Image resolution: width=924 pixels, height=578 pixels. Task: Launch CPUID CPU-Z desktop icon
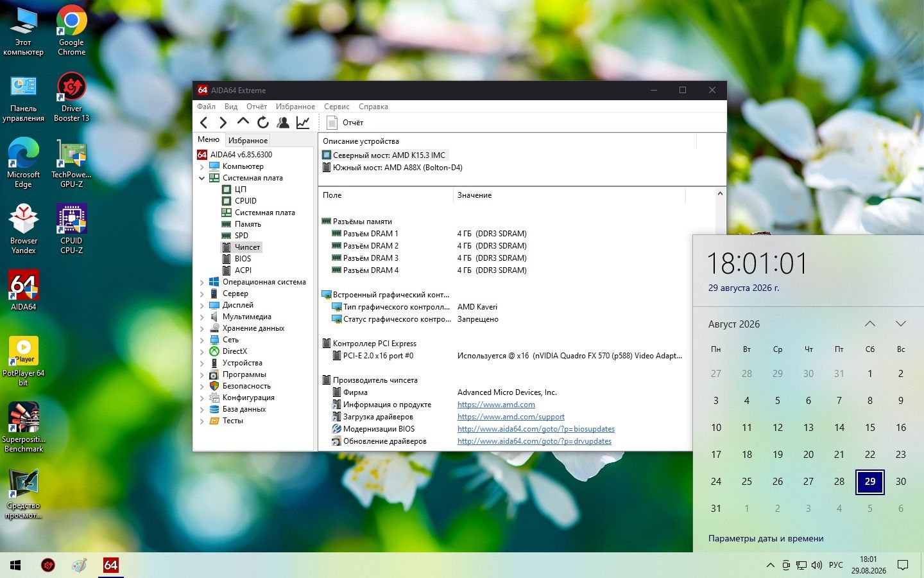click(71, 229)
